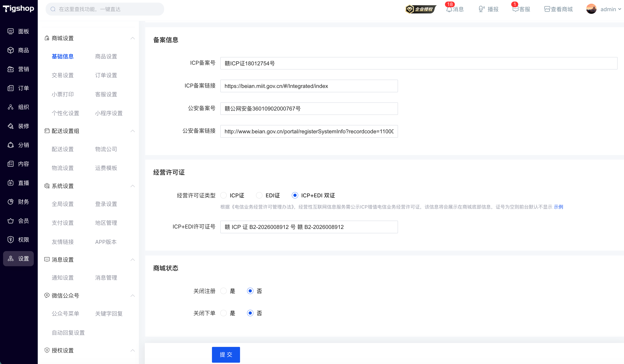Select the ICP+EDI 双证 radio
This screenshot has height=364, width=624.
295,195
